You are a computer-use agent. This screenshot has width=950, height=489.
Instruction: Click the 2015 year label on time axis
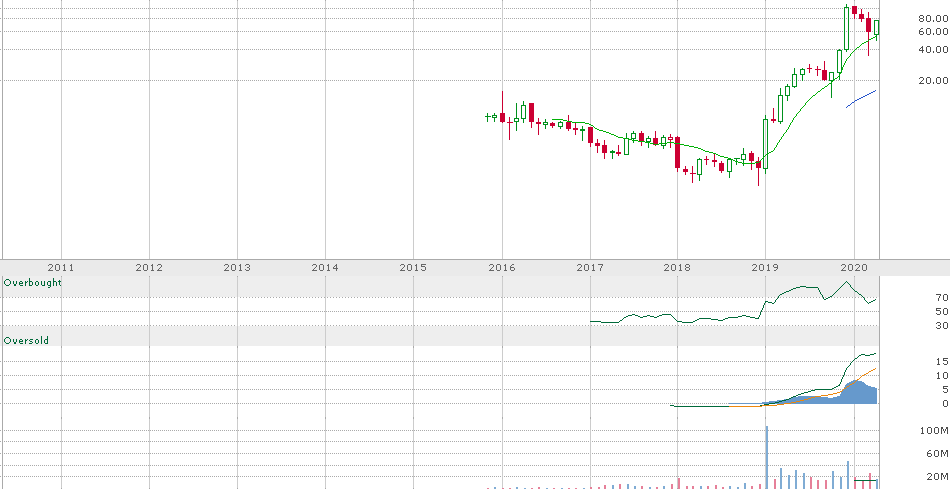[x=413, y=267]
